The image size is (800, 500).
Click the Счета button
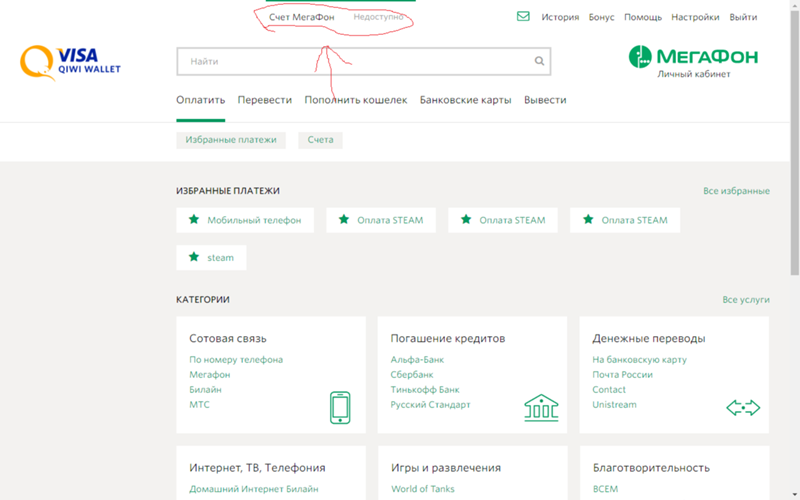(320, 140)
